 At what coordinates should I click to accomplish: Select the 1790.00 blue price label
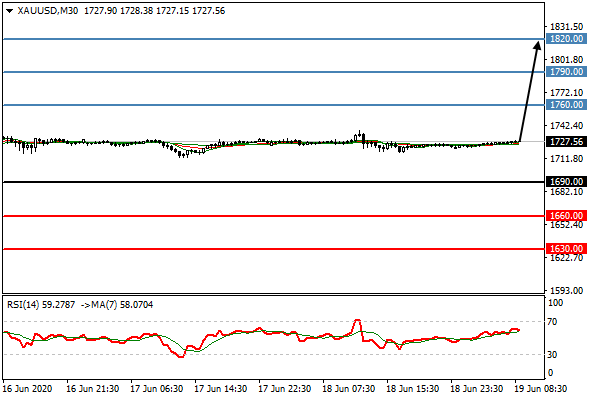coord(566,72)
